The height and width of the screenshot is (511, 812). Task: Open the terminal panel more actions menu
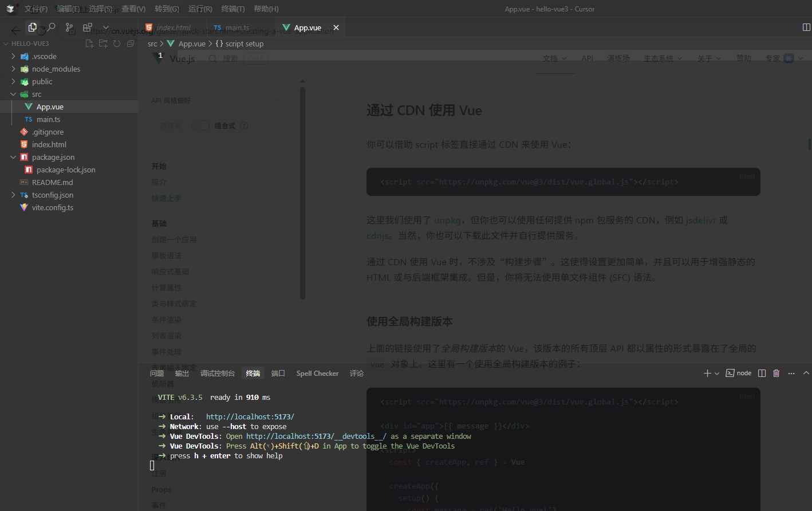[791, 373]
